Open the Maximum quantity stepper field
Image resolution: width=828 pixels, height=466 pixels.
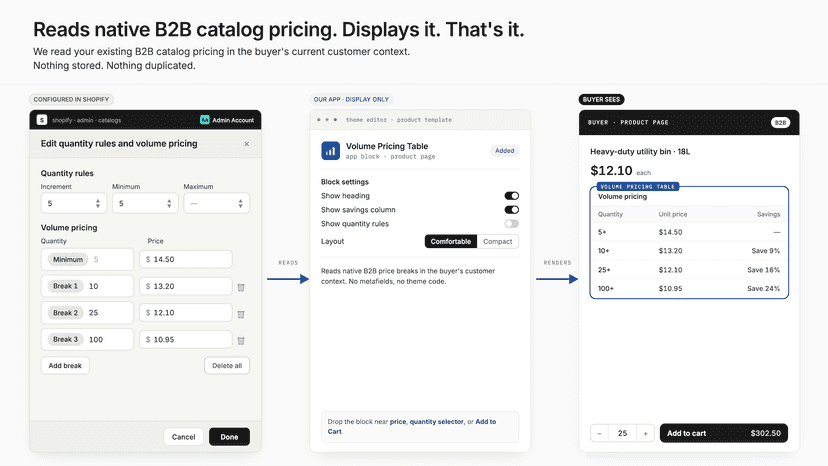pyautogui.click(x=217, y=203)
